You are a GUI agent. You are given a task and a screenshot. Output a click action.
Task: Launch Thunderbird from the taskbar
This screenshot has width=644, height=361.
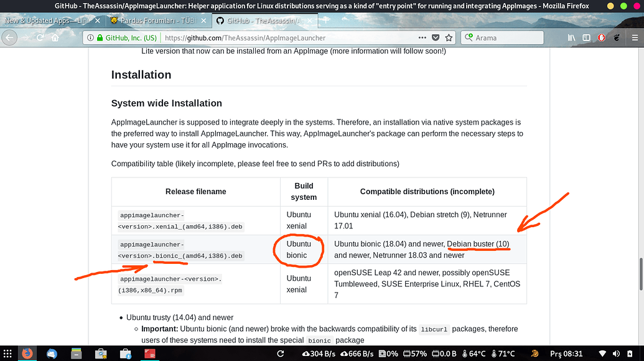point(52,354)
